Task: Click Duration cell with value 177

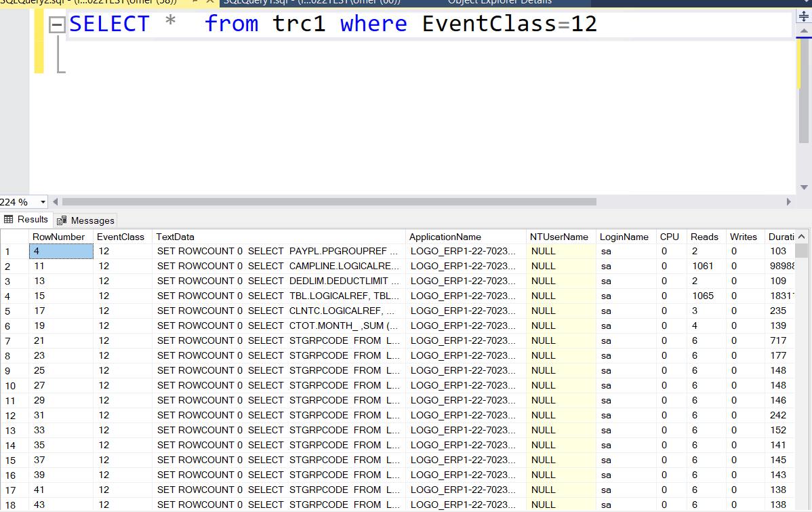Action: click(780, 356)
